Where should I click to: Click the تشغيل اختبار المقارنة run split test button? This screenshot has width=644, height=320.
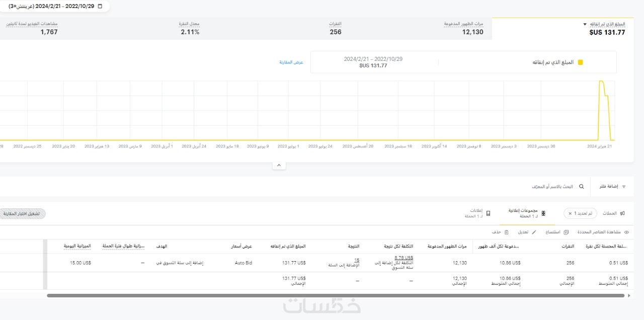[x=22, y=214]
